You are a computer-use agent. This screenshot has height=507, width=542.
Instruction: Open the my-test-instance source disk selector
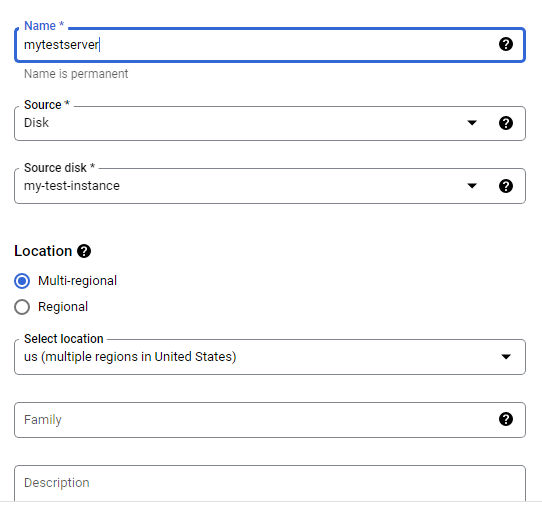[x=270, y=186]
